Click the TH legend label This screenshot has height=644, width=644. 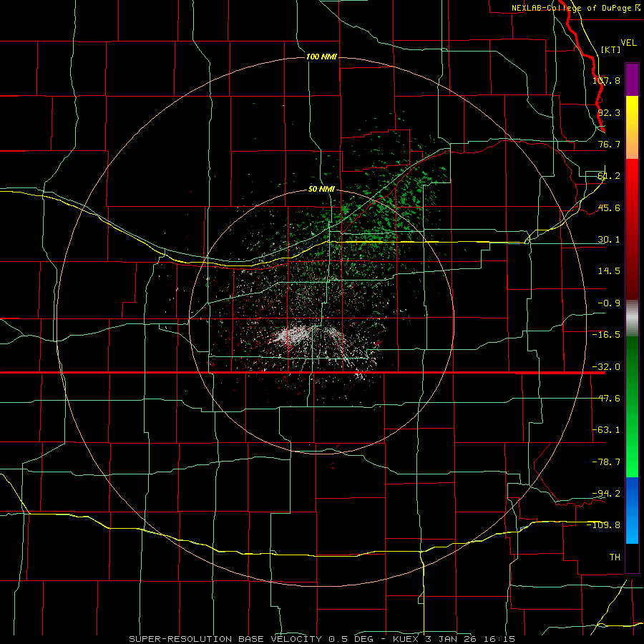[x=615, y=557]
